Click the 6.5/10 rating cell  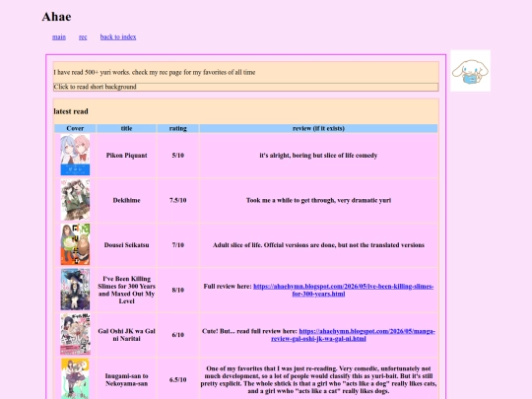tap(177, 379)
